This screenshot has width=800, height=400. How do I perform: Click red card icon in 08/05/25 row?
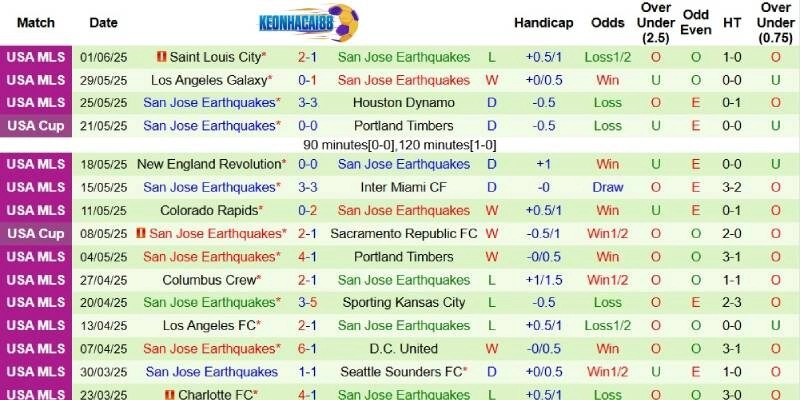(141, 233)
